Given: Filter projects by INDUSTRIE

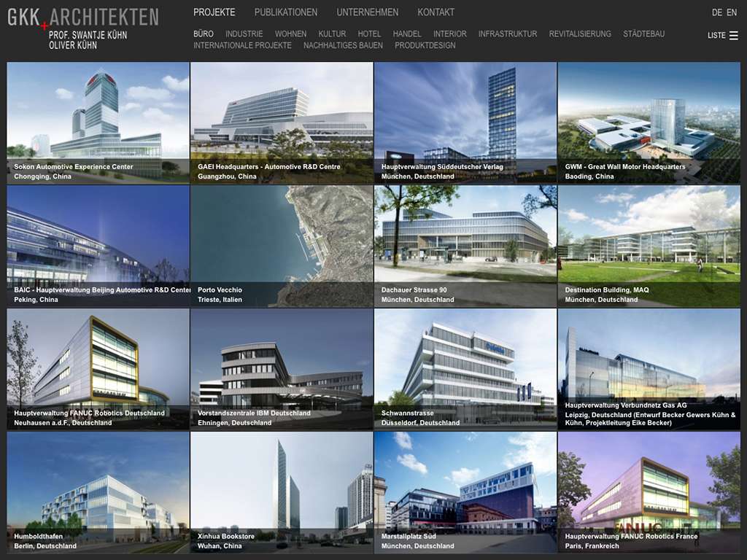Looking at the screenshot, I should 244,34.
